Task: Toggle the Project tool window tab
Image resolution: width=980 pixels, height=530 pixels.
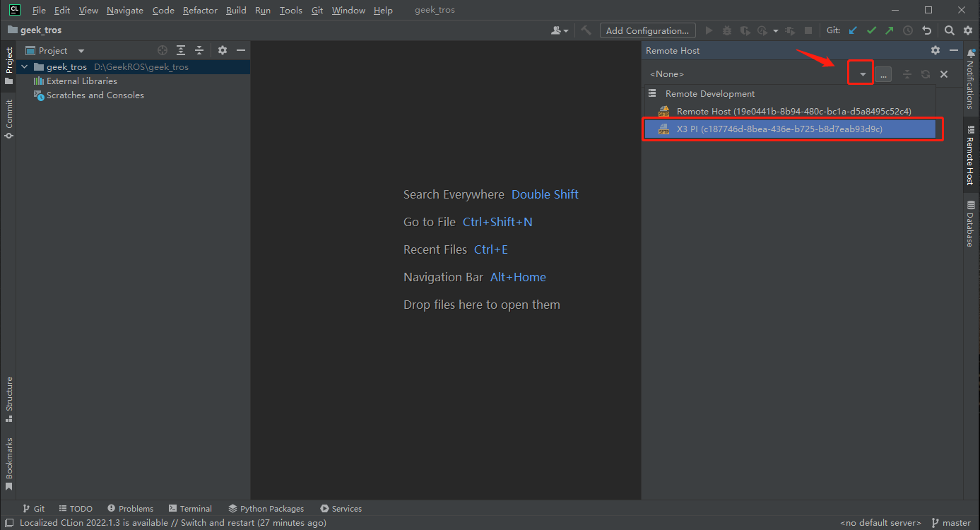Action: click(x=8, y=65)
